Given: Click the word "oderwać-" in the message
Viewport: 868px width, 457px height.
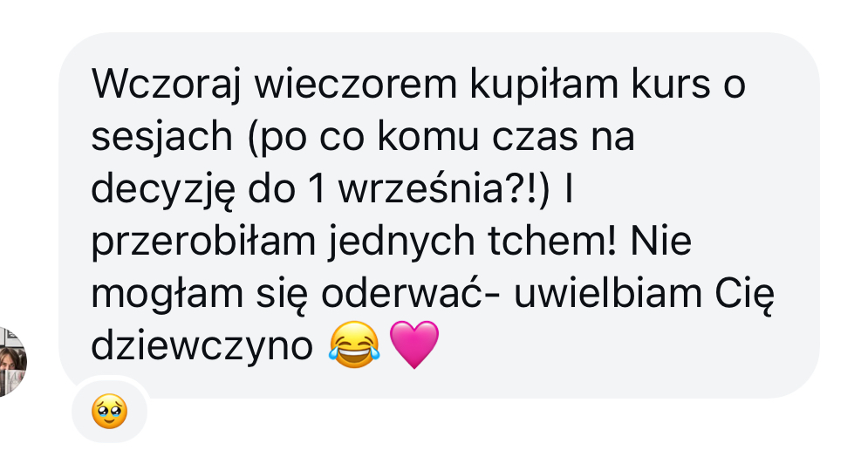Looking at the screenshot, I should pyautogui.click(x=411, y=294).
